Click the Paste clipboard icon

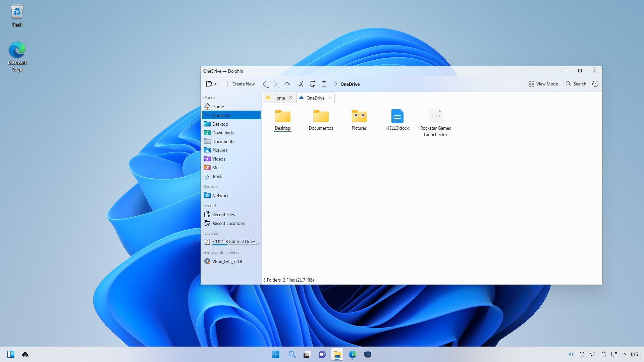coord(324,84)
